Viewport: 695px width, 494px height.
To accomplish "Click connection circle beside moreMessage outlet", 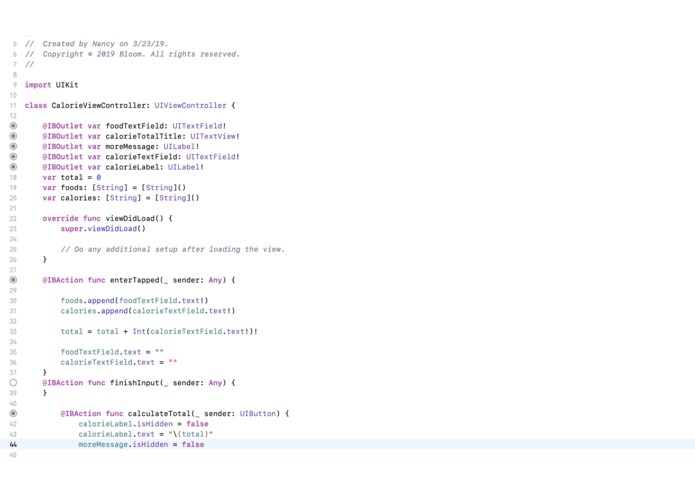I will pos(13,146).
